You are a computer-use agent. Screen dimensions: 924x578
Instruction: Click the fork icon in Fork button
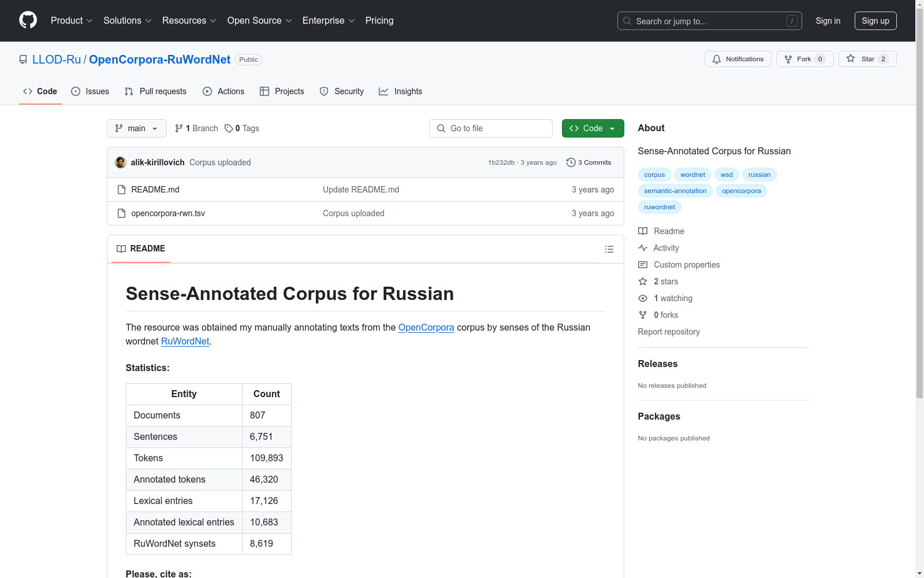click(788, 59)
